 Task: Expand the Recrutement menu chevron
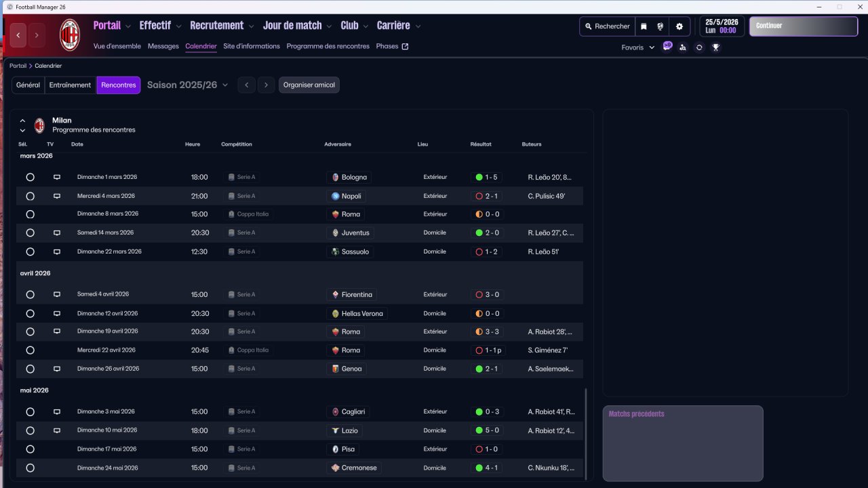pos(251,26)
